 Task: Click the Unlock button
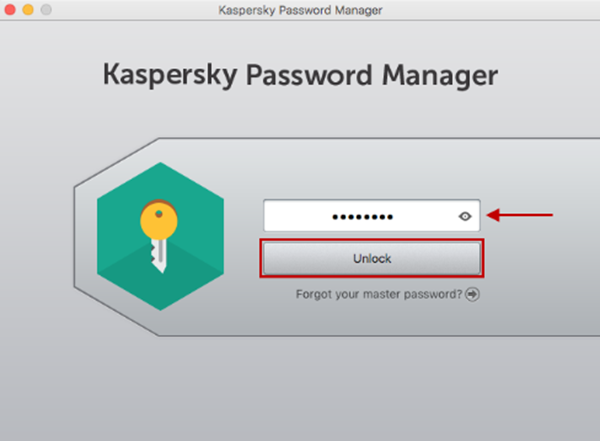point(372,258)
